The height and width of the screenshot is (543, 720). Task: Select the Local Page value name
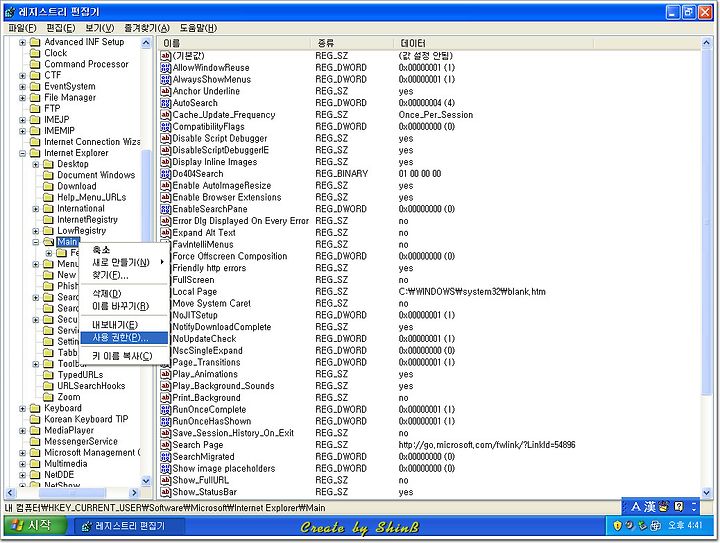[x=195, y=292]
